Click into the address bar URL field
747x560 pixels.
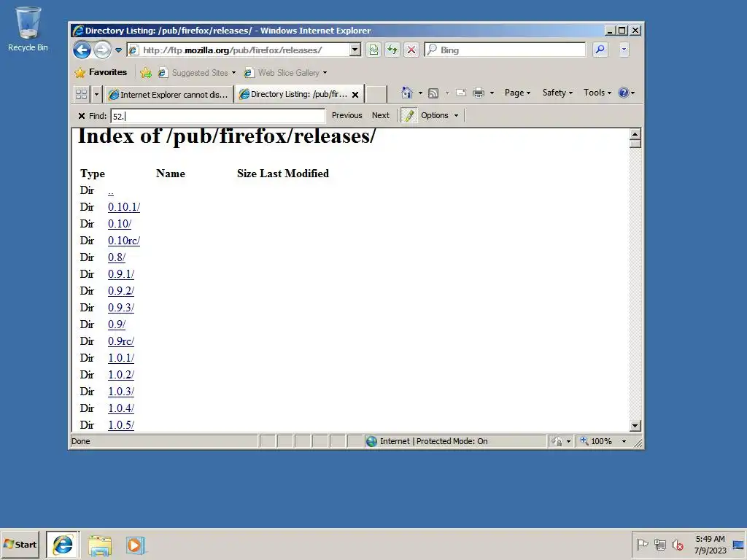click(239, 50)
